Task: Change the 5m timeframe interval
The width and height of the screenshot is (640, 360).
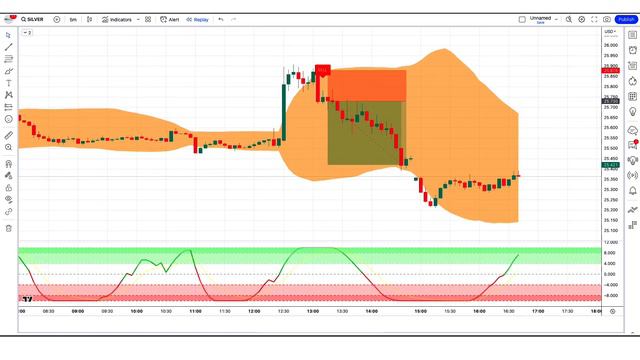Action: tap(73, 20)
